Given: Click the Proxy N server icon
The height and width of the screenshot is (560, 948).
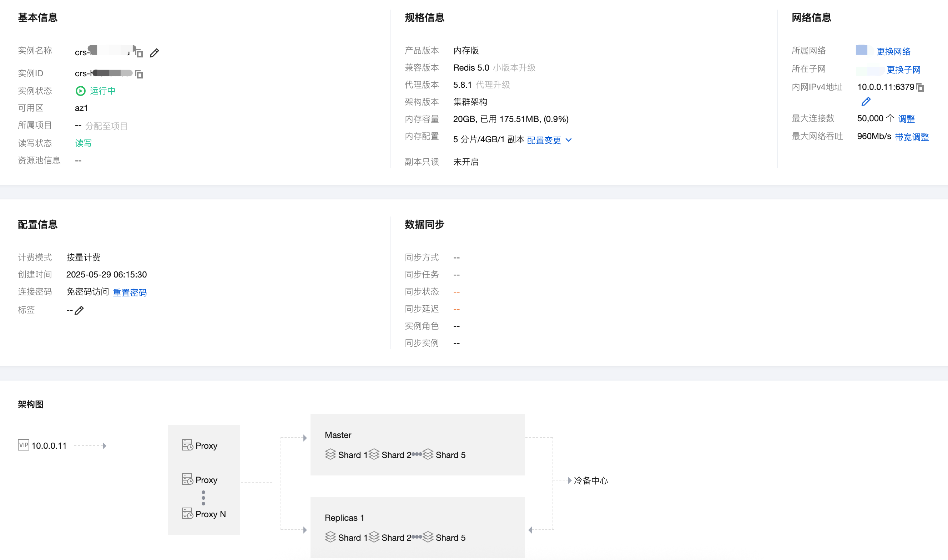Looking at the screenshot, I should pos(187,513).
